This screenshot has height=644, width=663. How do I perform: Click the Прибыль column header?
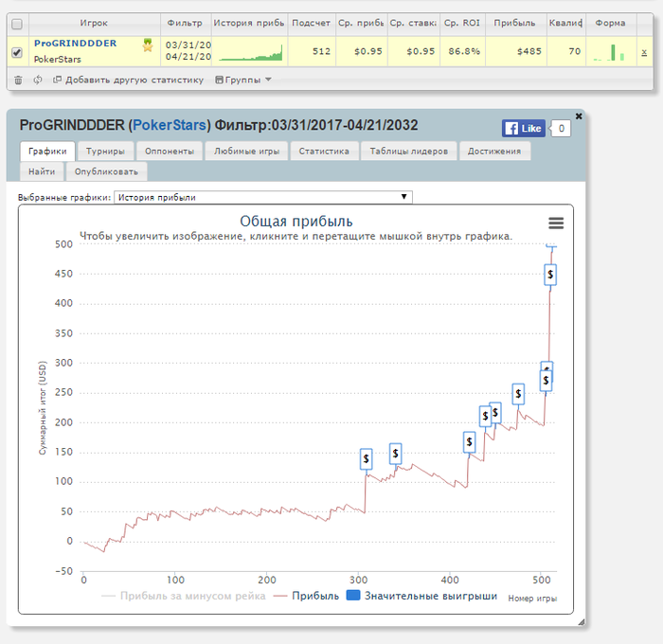click(x=515, y=24)
